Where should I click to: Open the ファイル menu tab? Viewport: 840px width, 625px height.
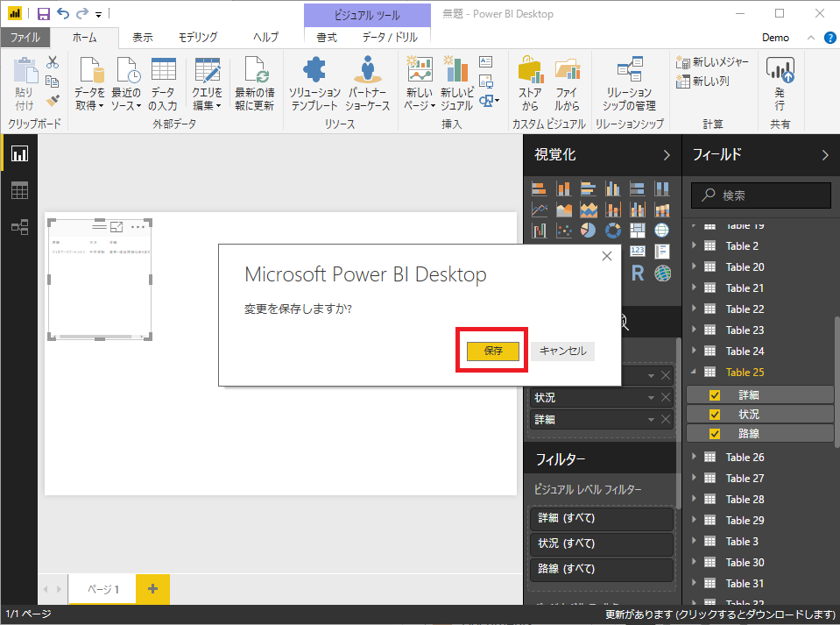[25, 38]
